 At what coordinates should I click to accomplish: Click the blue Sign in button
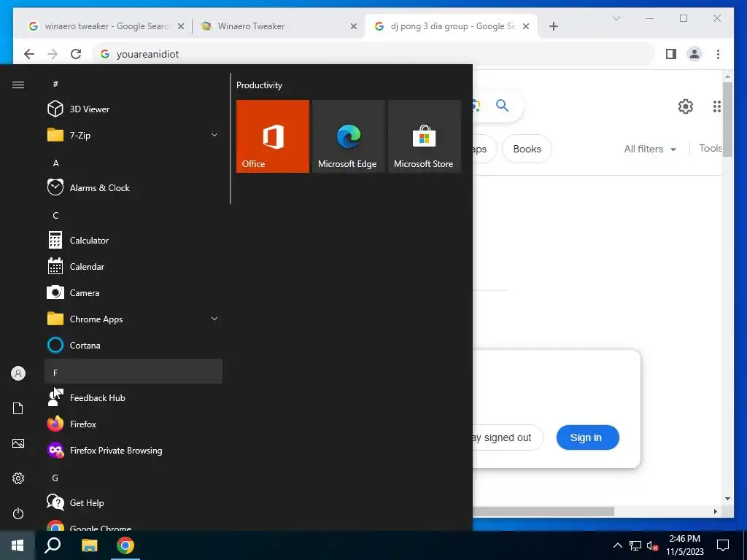(x=587, y=437)
